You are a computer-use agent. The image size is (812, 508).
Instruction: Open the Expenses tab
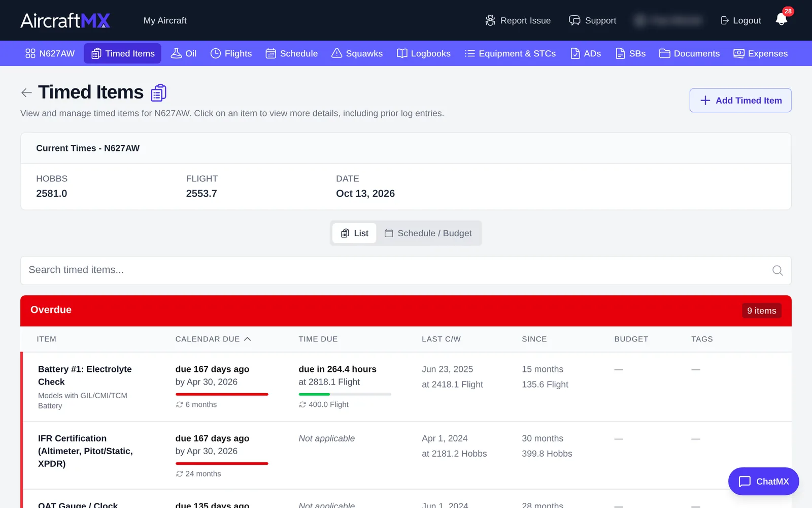click(761, 53)
